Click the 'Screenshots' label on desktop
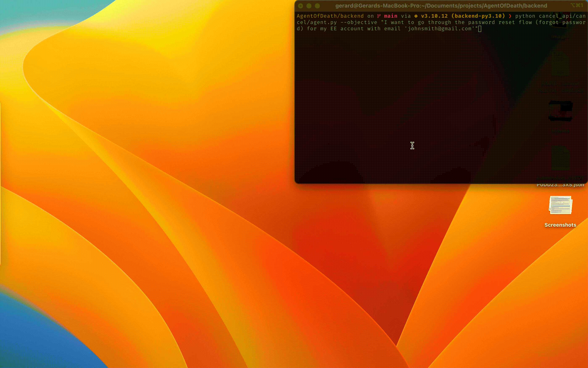This screenshot has height=368, width=588. coord(560,225)
